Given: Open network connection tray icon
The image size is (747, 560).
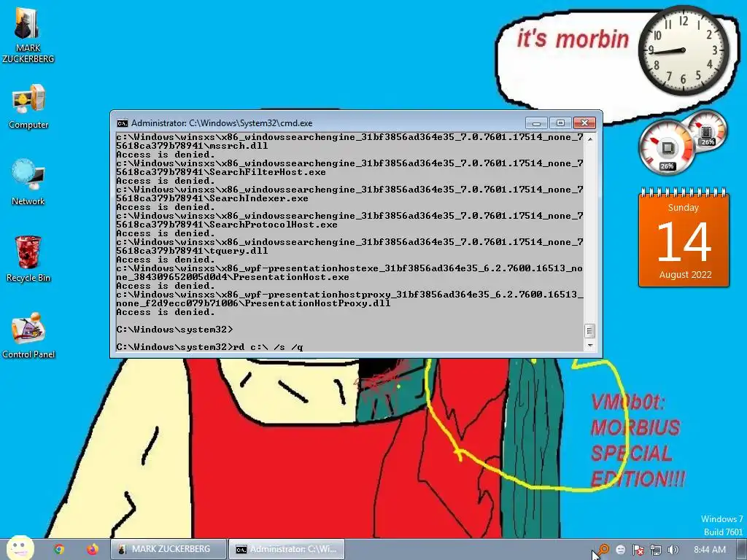Looking at the screenshot, I should tap(656, 550).
